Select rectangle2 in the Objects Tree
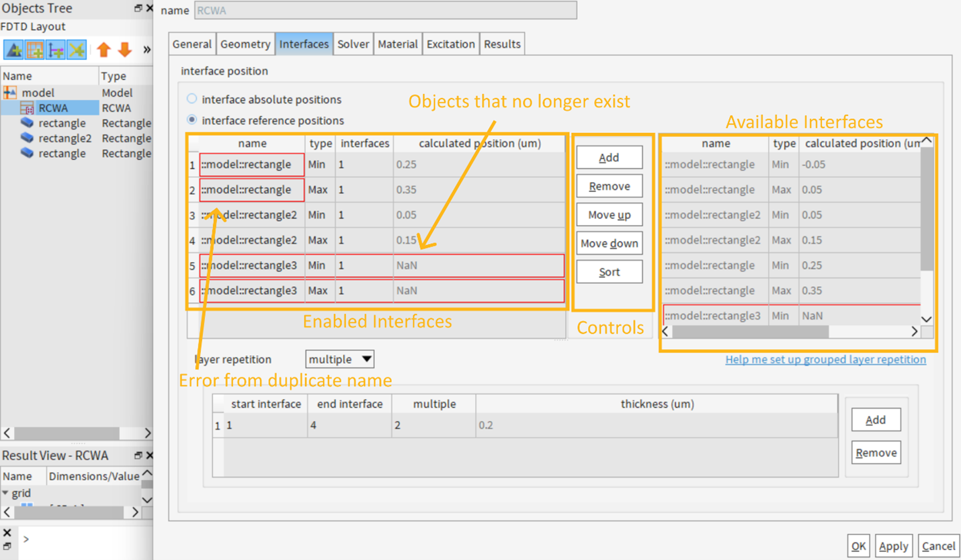 pyautogui.click(x=65, y=138)
